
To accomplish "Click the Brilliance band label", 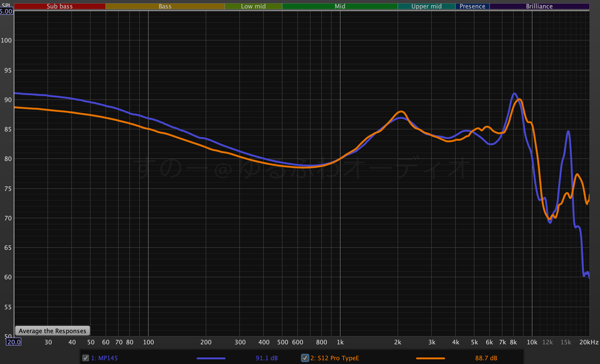I will pyautogui.click(x=539, y=6).
